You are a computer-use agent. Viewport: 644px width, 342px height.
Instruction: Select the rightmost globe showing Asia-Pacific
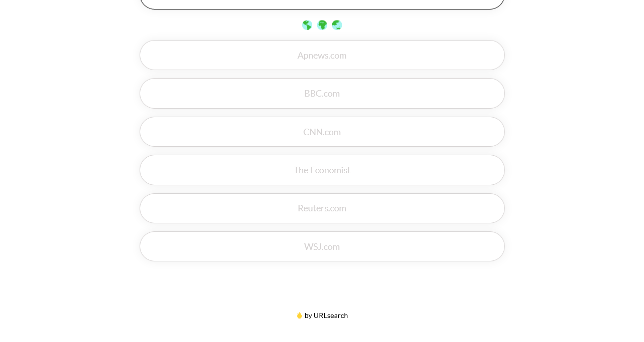pos(337,25)
